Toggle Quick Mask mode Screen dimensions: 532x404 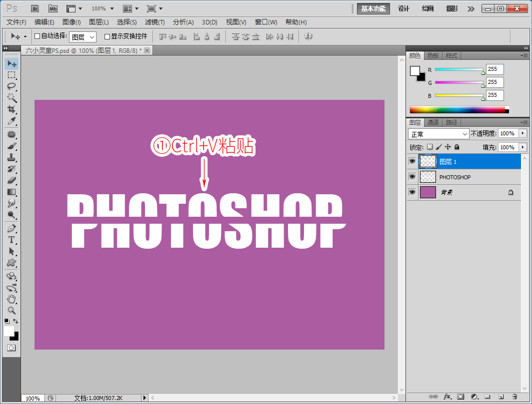11,348
